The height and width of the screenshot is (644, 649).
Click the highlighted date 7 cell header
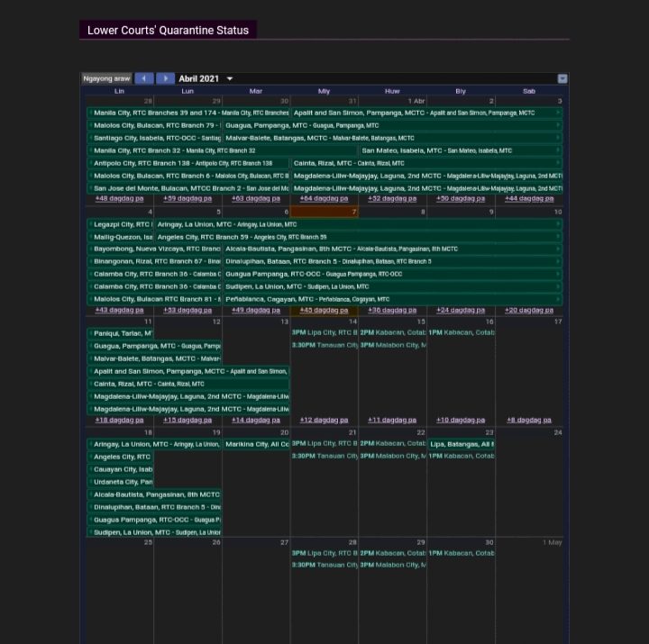(324, 212)
